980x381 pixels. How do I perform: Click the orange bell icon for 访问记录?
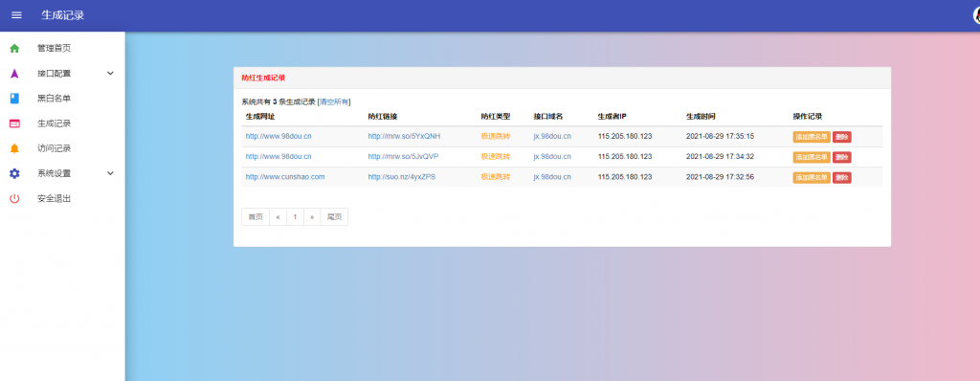(14, 148)
